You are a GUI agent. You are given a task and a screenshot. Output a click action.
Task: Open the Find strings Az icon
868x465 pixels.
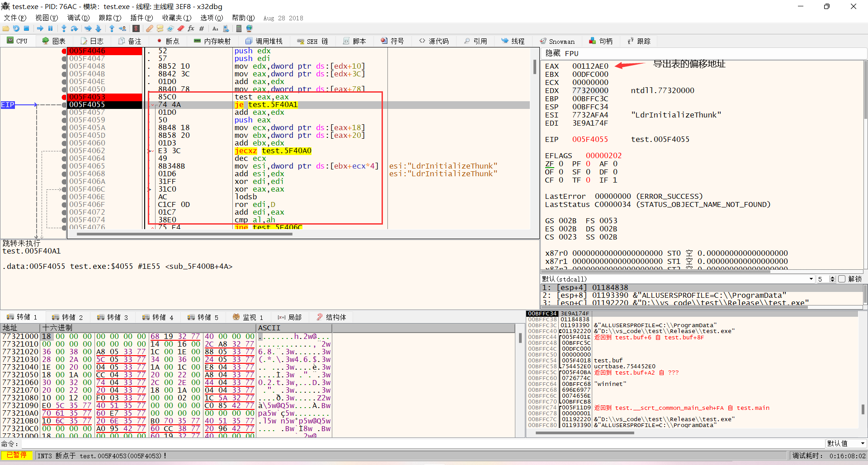tap(215, 28)
